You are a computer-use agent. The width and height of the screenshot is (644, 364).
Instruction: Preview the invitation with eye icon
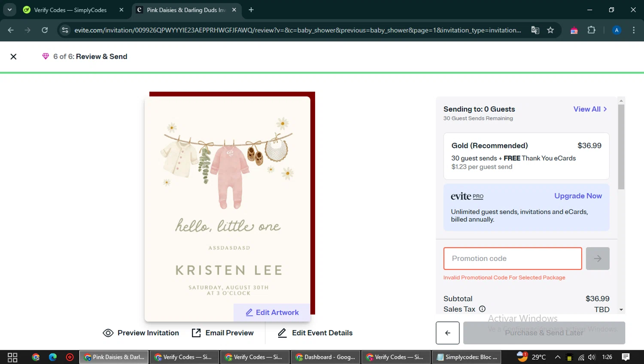click(141, 333)
